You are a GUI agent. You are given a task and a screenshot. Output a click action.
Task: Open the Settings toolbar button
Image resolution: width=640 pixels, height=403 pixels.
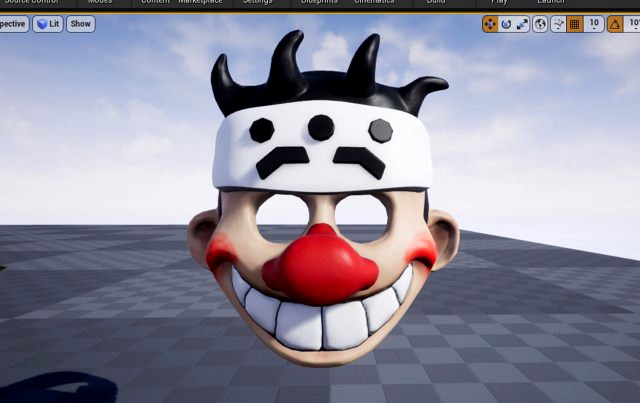[x=258, y=2]
